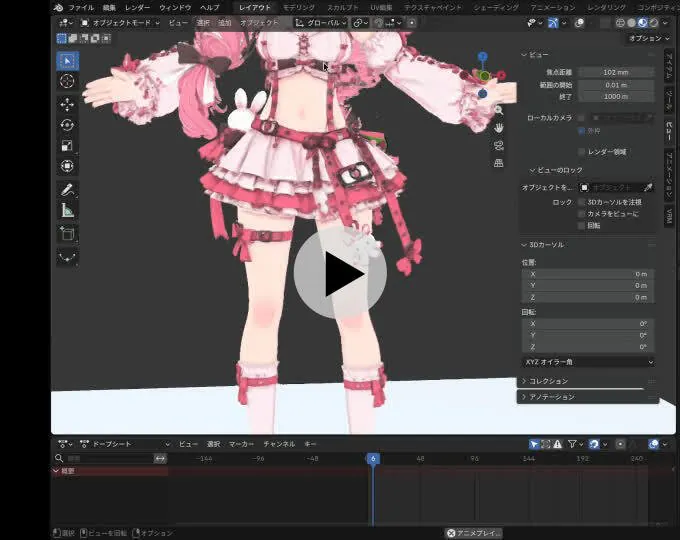Enable the レンダー領域 checkbox
Viewport: 680px width, 540px height.
click(x=582, y=152)
